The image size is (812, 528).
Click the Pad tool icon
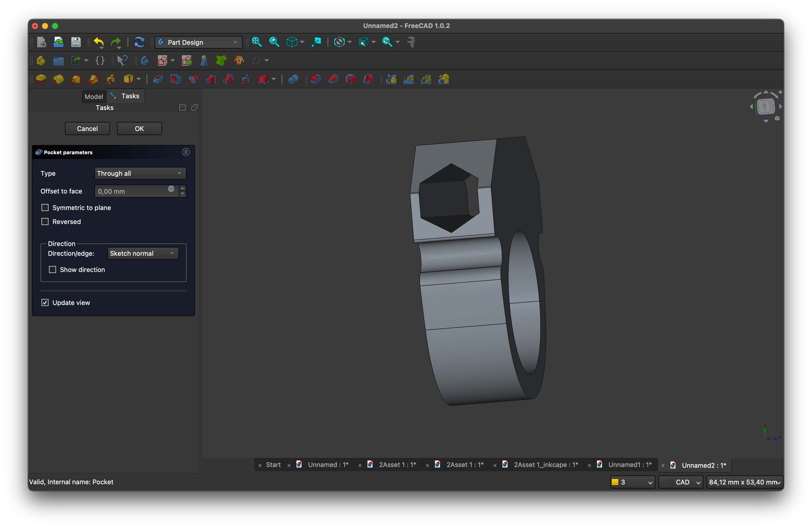tap(41, 79)
